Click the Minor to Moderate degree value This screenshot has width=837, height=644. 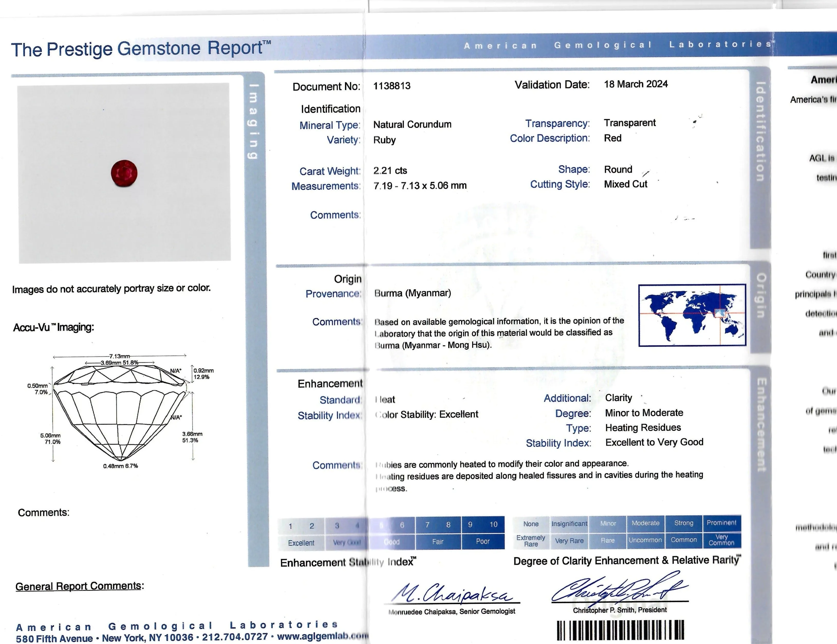pos(644,413)
